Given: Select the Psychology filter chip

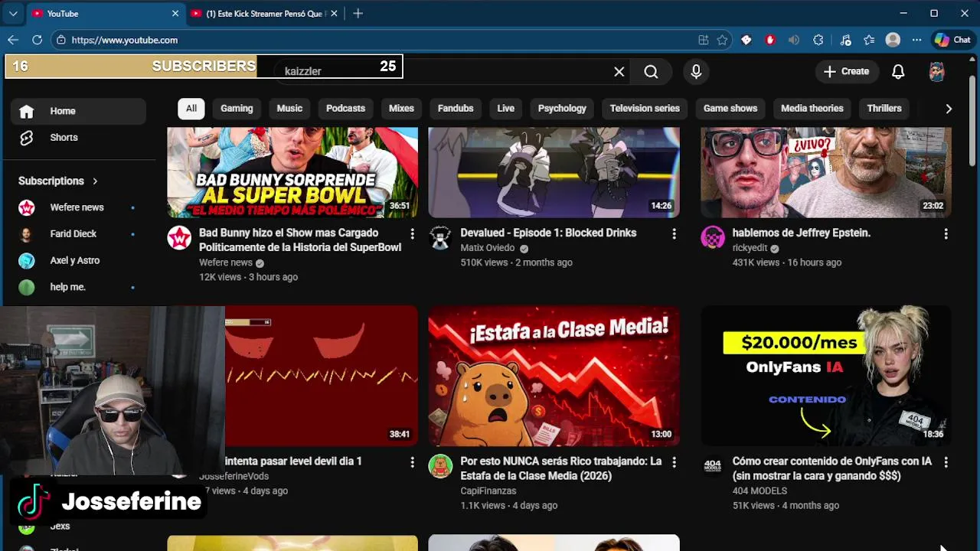Looking at the screenshot, I should [562, 108].
